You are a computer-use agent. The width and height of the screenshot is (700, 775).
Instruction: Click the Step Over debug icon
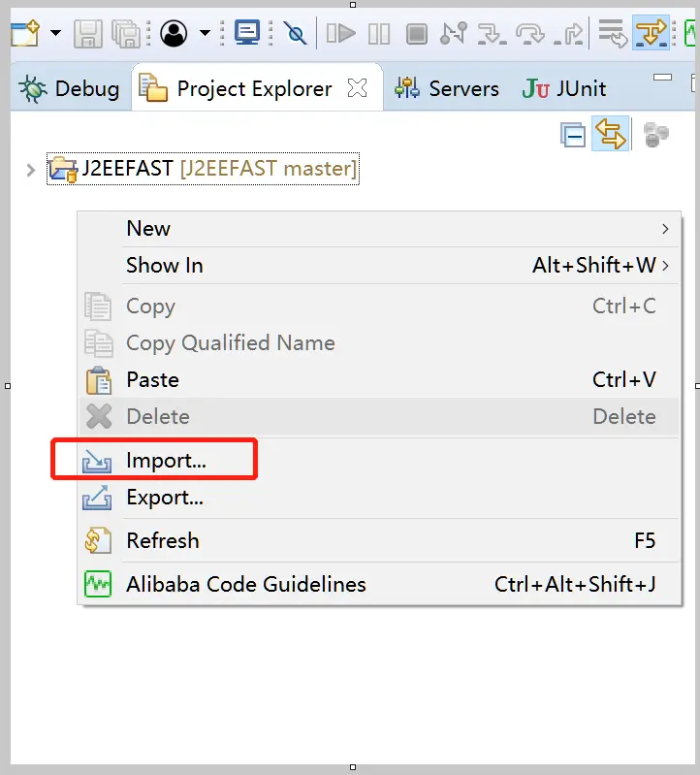coord(530,35)
